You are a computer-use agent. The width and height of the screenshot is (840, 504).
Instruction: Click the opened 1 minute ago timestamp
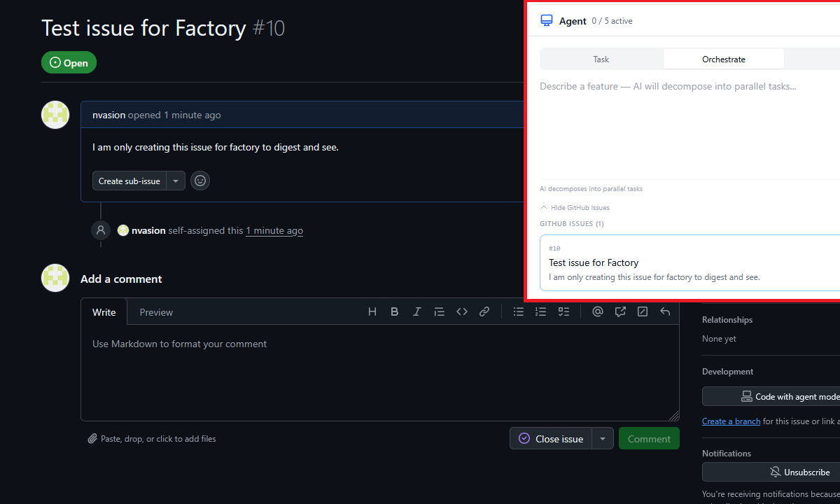[192, 115]
